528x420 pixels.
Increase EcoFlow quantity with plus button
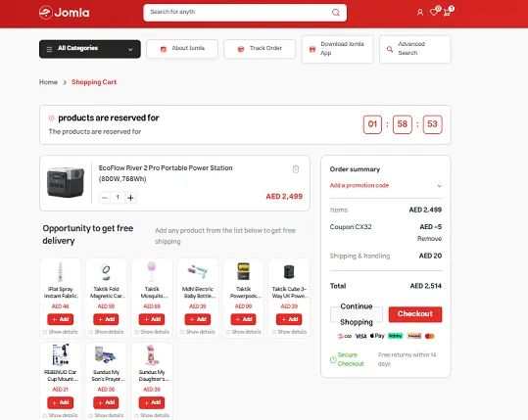click(x=130, y=198)
